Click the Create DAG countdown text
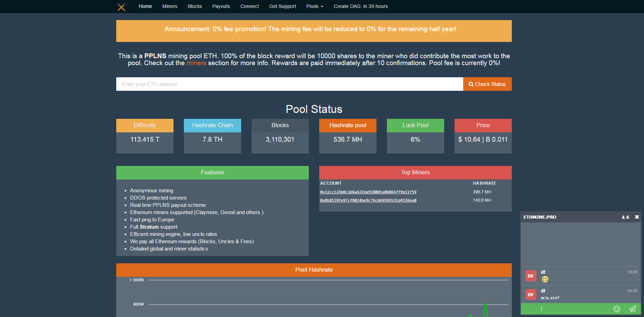 [361, 6]
